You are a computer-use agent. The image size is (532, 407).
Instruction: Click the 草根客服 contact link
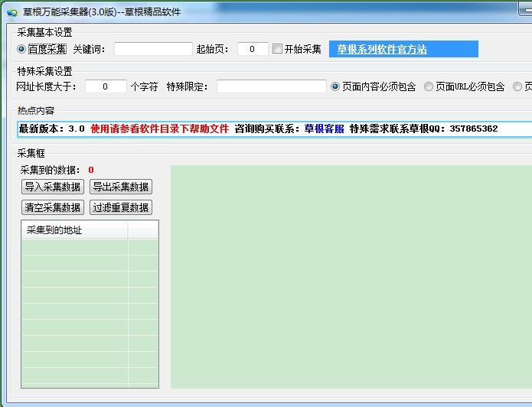click(324, 129)
